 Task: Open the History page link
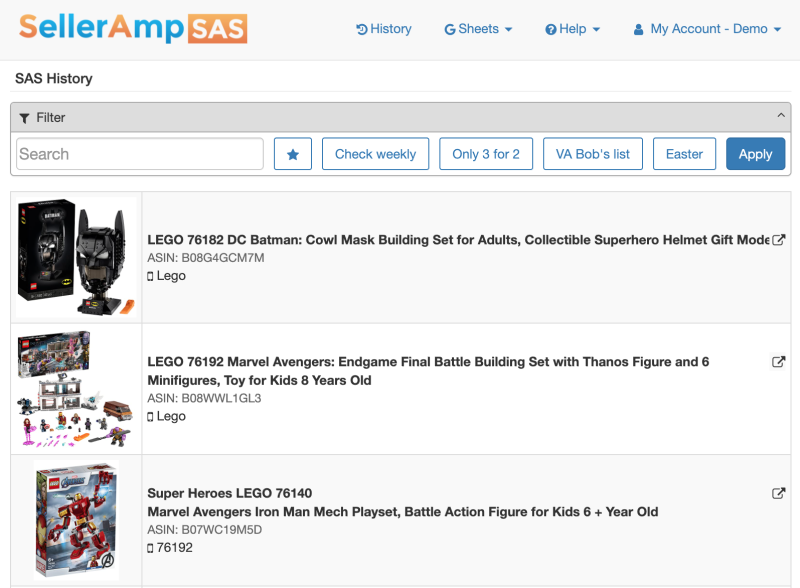pyautogui.click(x=384, y=29)
